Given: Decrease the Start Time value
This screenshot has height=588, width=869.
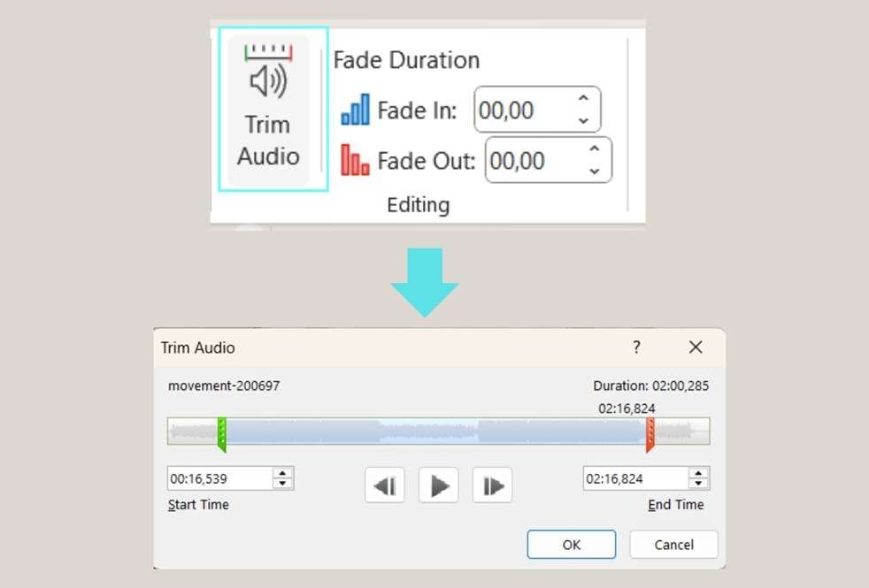Looking at the screenshot, I should pos(282,484).
